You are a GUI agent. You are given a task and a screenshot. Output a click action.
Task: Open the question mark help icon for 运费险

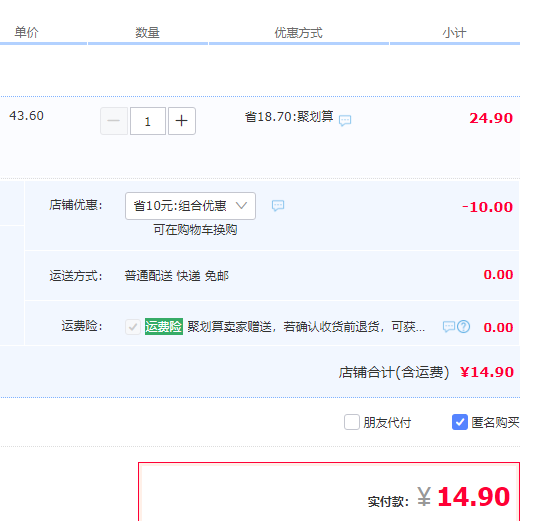coord(464,327)
